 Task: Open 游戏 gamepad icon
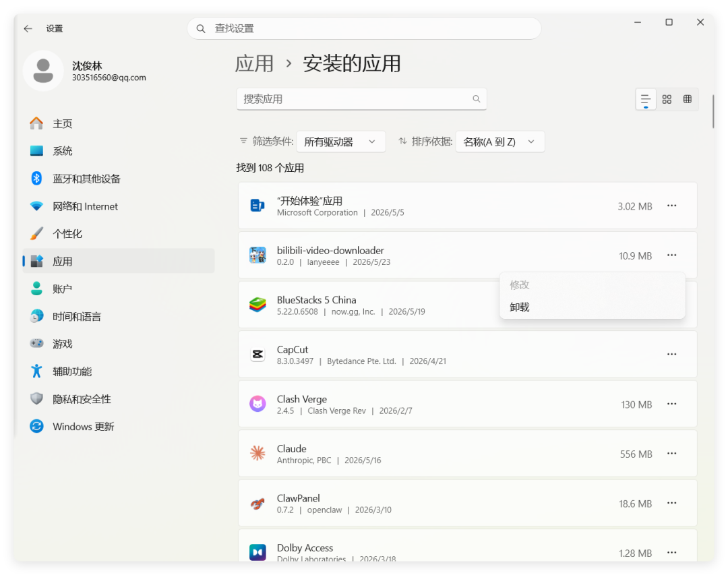tap(36, 344)
